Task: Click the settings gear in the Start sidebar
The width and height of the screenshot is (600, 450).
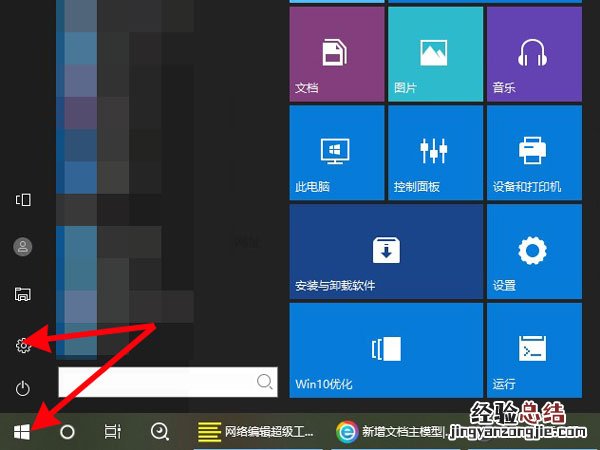Action: click(x=23, y=345)
